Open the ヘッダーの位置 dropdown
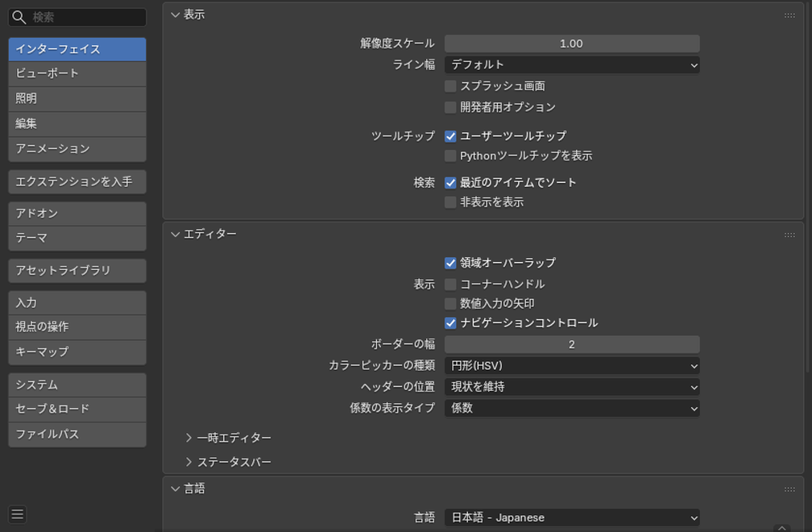Viewport: 812px width, 532px height. tap(572, 387)
